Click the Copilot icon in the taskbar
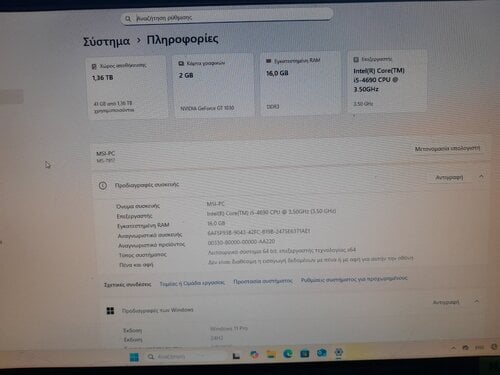Viewport: 500px width, 375px height. pyautogui.click(x=254, y=355)
